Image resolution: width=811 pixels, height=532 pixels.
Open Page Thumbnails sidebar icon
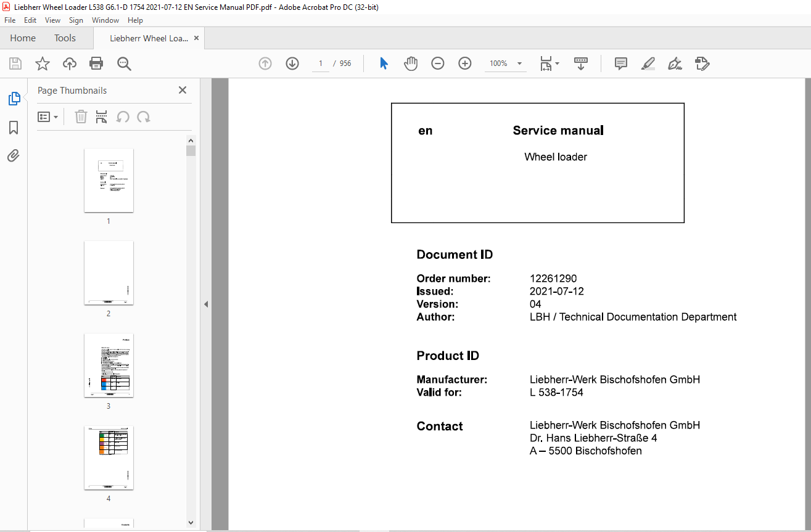(x=14, y=99)
